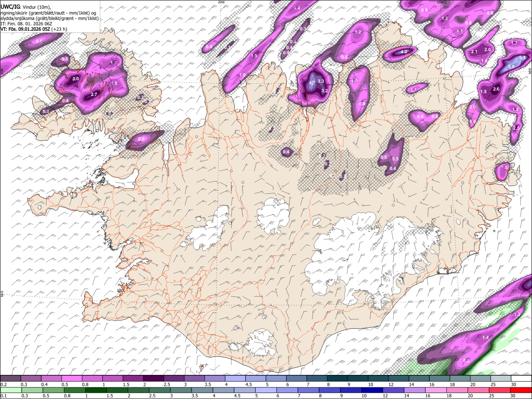The width and height of the screenshot is (532, 399).
Task: Select the 4.2 precipitation value in the northeast
Action: pos(404,52)
